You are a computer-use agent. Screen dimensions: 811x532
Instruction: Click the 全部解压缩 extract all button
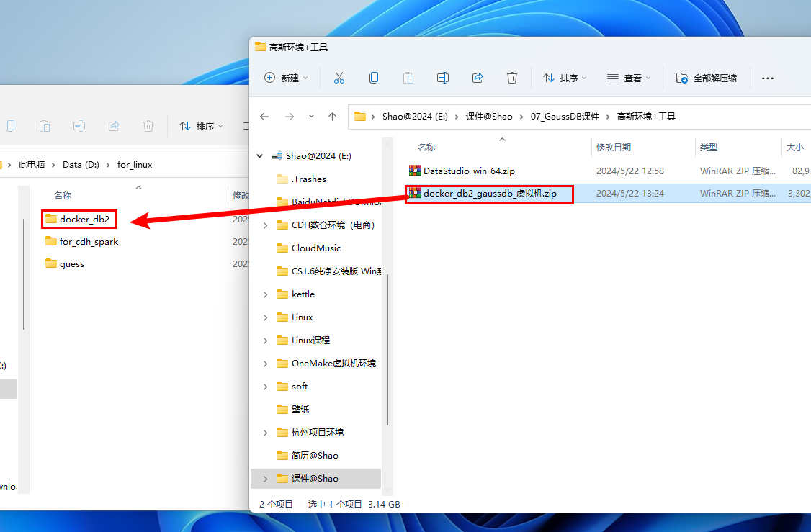point(707,78)
